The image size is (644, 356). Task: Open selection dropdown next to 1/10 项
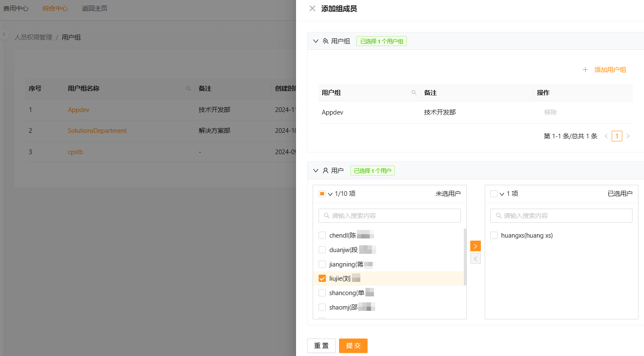point(330,194)
